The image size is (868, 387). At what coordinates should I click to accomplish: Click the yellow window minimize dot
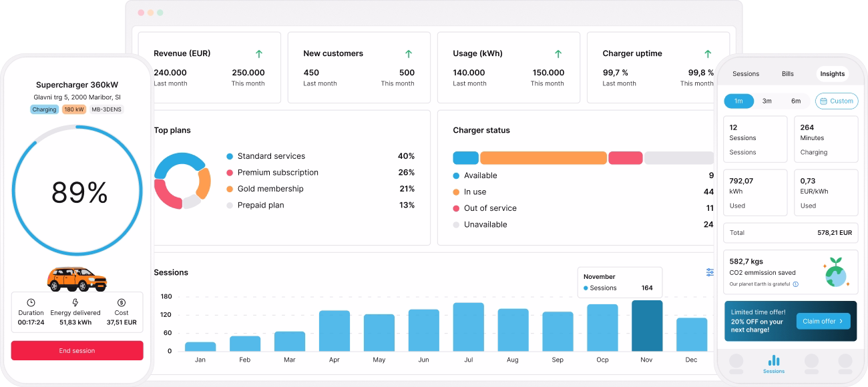[150, 13]
